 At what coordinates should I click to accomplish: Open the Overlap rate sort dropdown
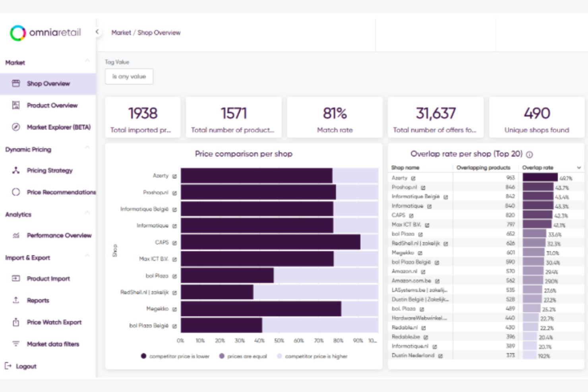[578, 167]
